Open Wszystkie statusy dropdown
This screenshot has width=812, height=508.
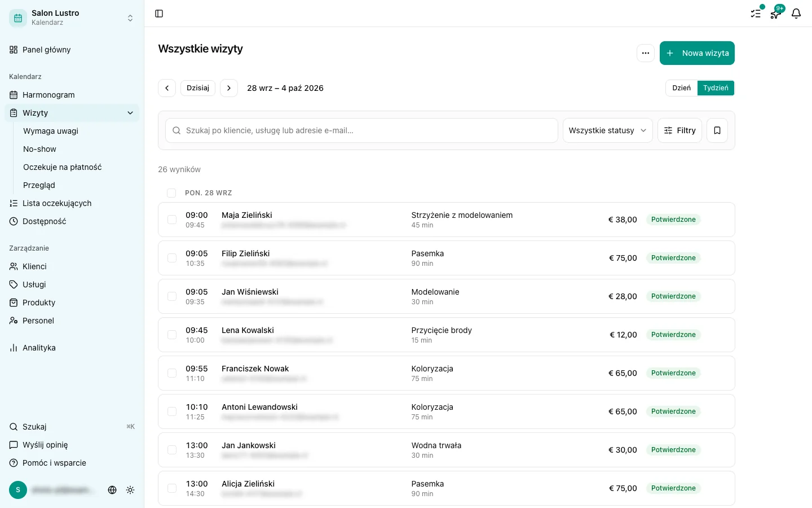(x=608, y=130)
